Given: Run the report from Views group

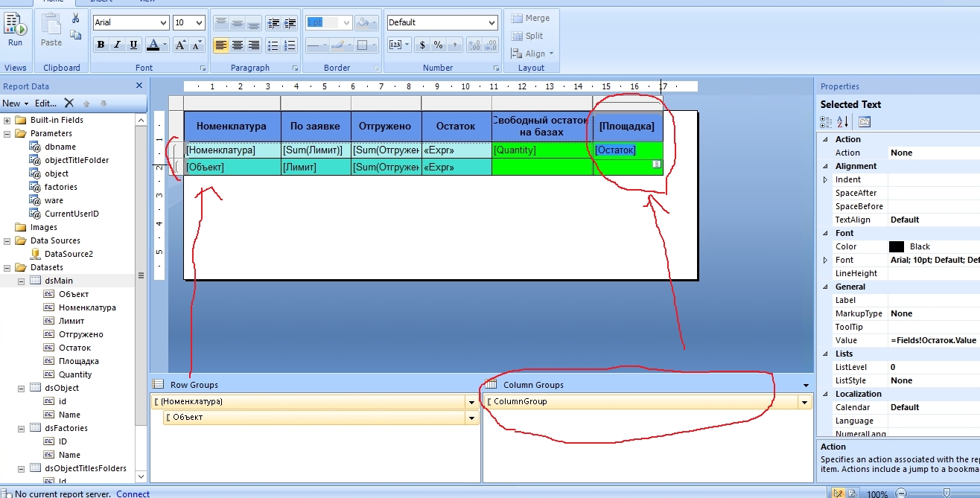Looking at the screenshot, I should pos(15,30).
